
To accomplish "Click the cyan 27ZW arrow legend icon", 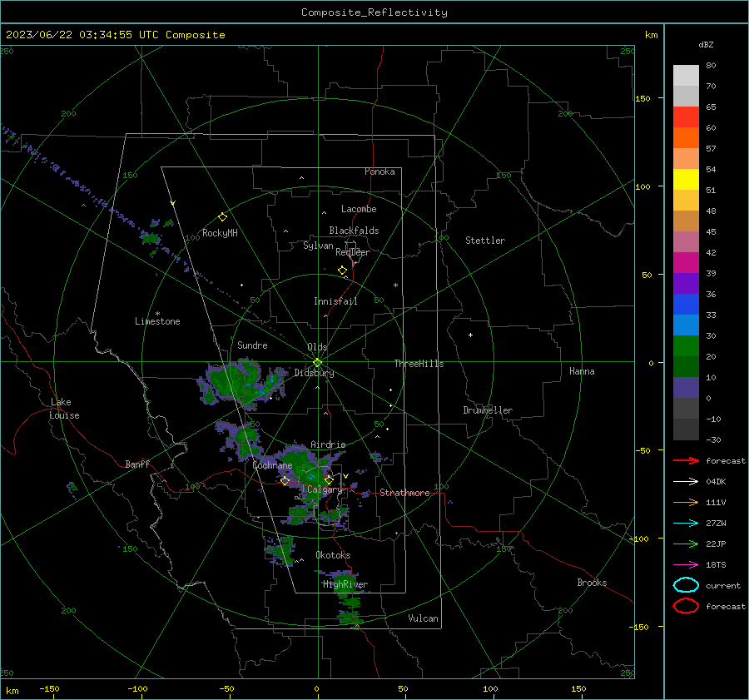I will [686, 524].
